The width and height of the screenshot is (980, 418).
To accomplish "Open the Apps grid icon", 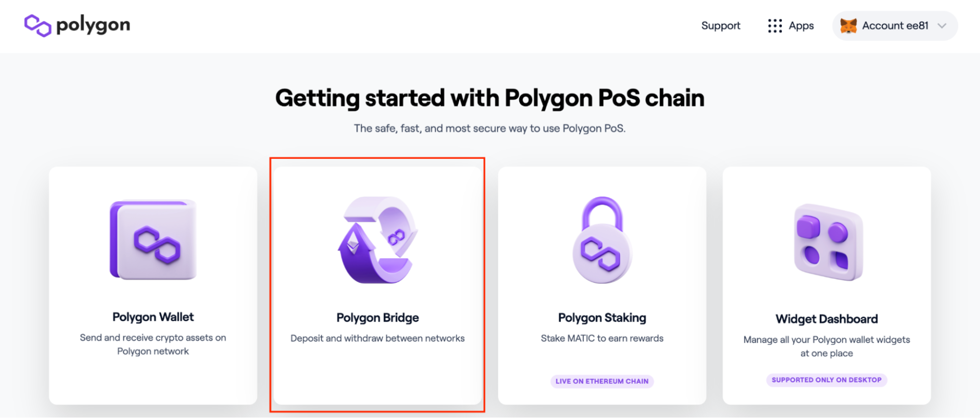I will point(775,26).
